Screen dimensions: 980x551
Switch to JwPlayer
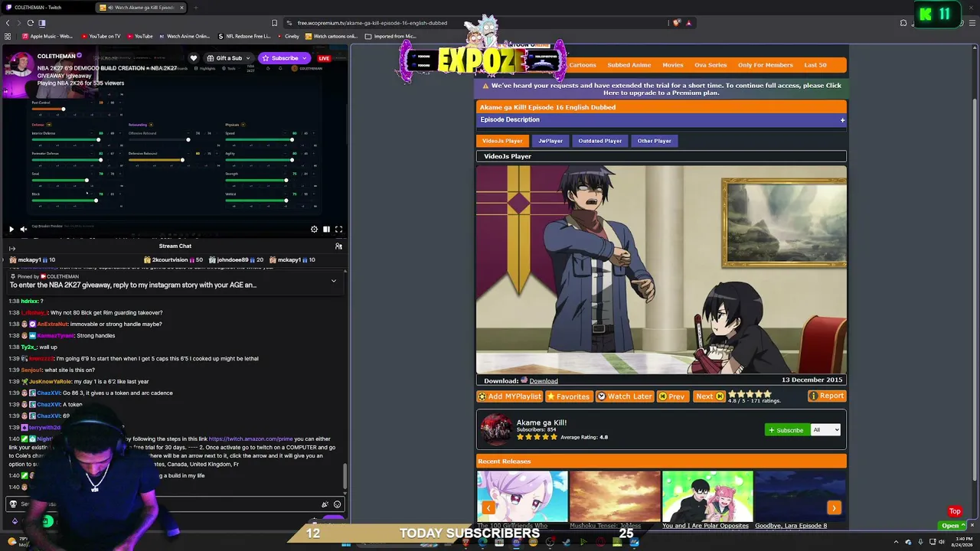pos(550,141)
